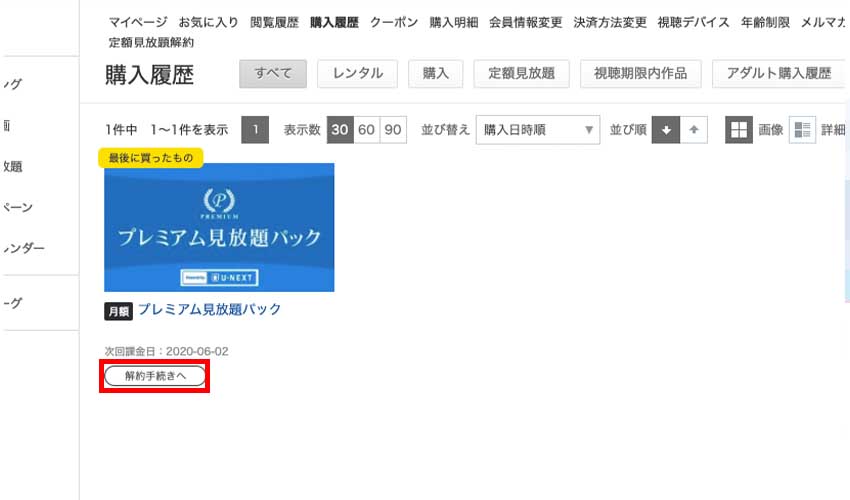The image size is (850, 500).
Task: Open the クーポン page
Action: click(x=394, y=22)
